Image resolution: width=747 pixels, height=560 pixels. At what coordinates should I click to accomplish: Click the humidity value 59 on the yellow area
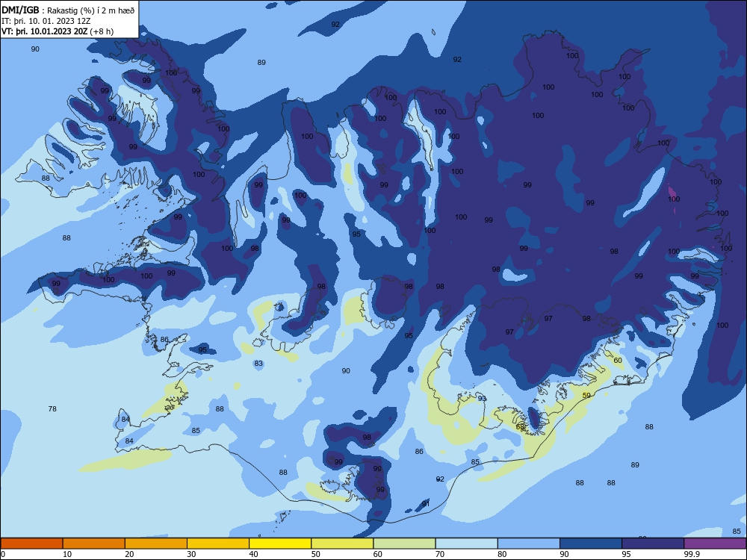coord(586,395)
